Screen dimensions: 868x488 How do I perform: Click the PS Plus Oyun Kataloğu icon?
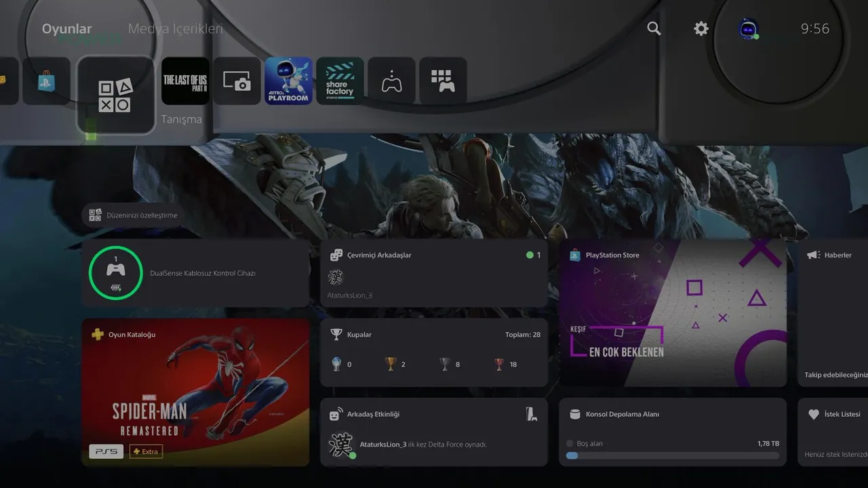[x=98, y=334]
